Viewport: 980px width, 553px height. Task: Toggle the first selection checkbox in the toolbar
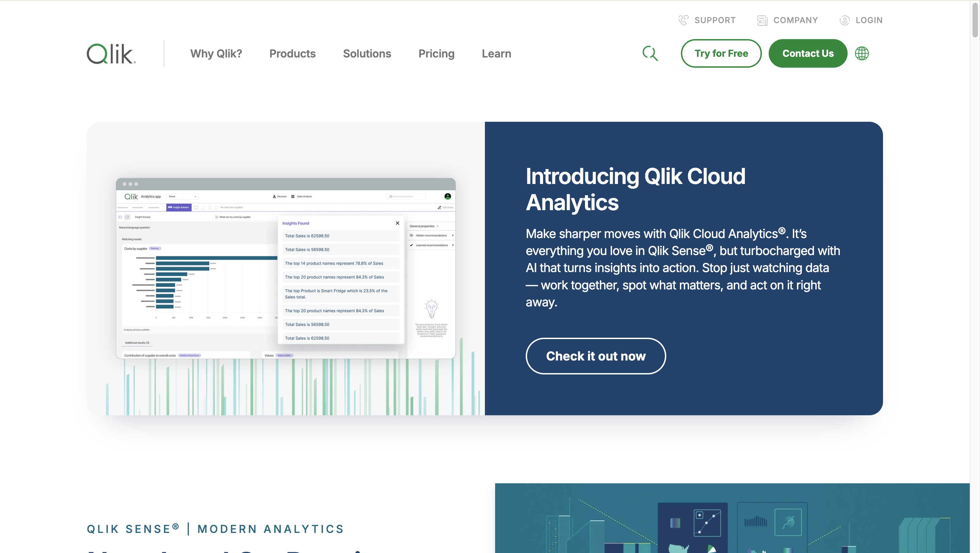click(x=196, y=207)
